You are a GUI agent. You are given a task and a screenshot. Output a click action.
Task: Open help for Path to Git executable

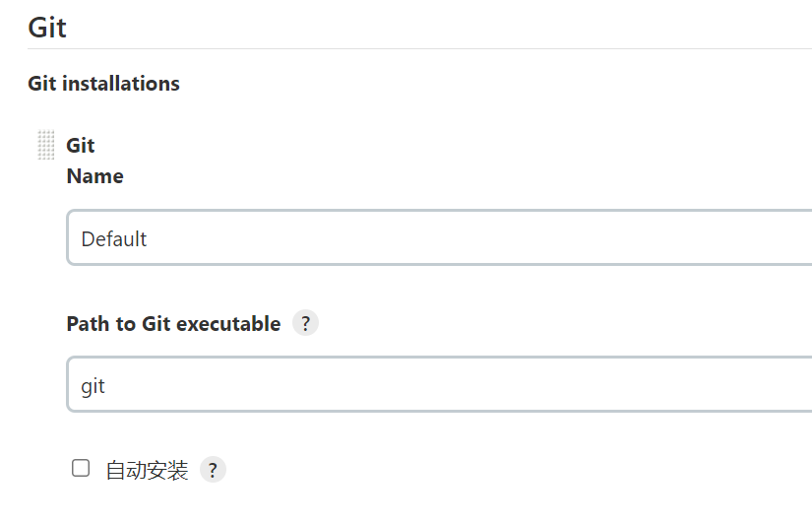[x=305, y=323]
